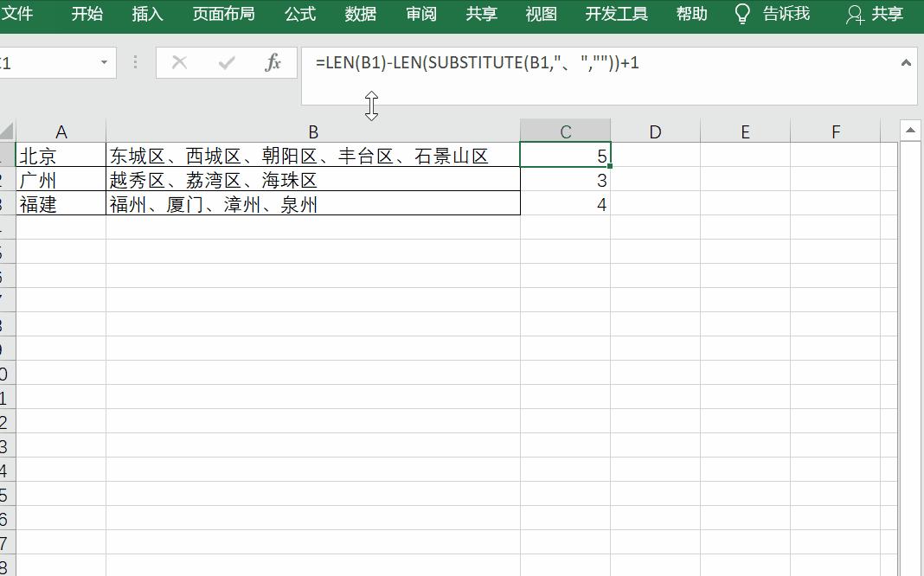The image size is (924, 576).
Task: Click the 审阅 ribbon tab
Action: click(x=421, y=14)
